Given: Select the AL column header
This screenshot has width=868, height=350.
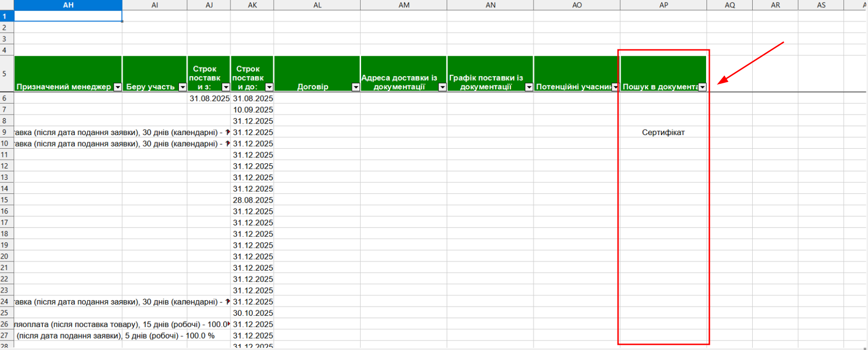Looking at the screenshot, I should click(x=317, y=5).
